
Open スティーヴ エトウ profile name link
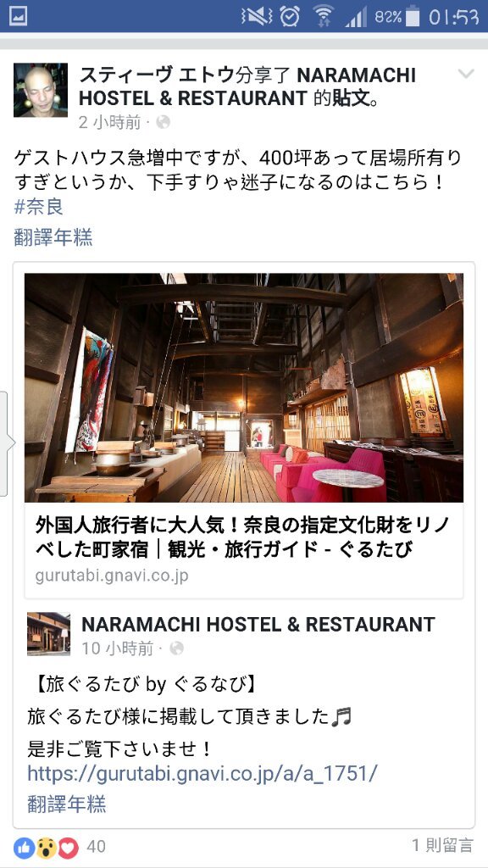click(x=157, y=75)
